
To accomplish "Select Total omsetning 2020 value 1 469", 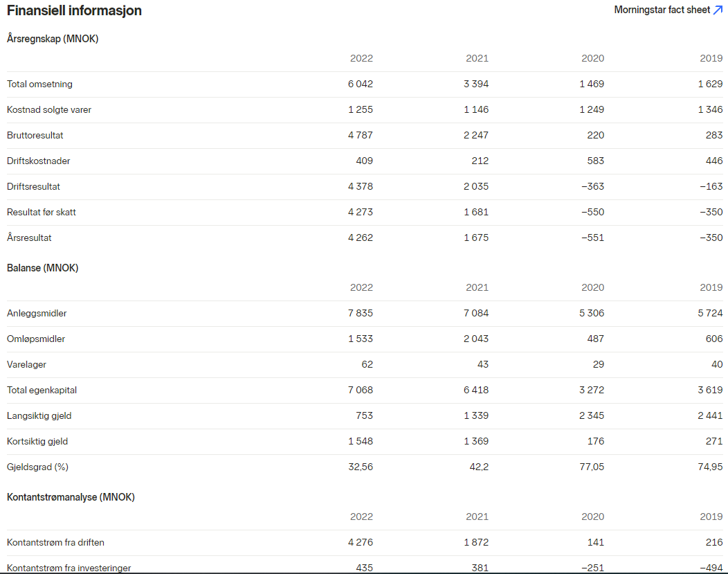I will pyautogui.click(x=592, y=84).
